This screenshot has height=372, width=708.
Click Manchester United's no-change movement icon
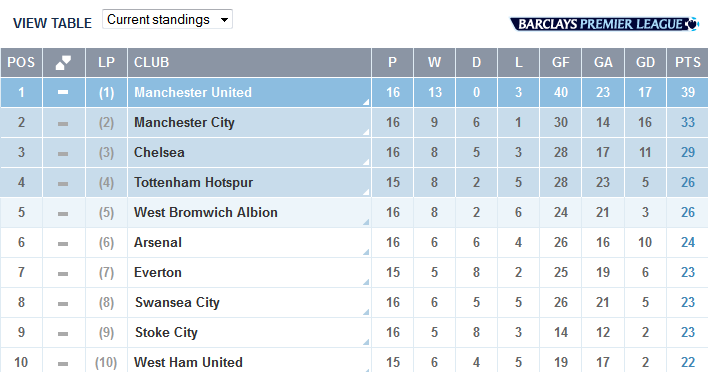63,93
